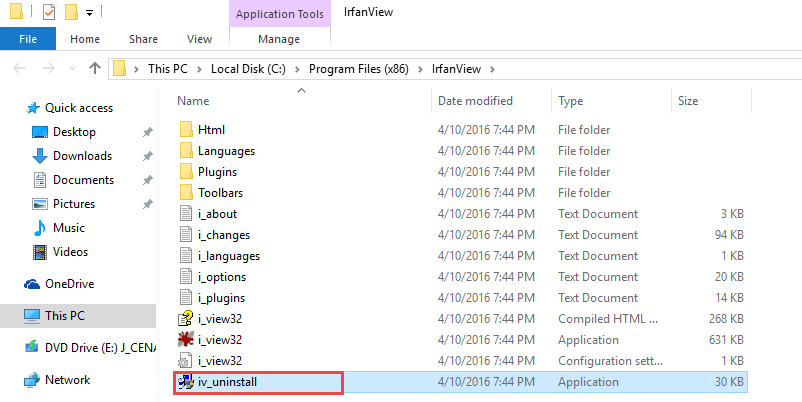
Task: Select the i_view32 Application red splat icon
Action: click(x=186, y=340)
